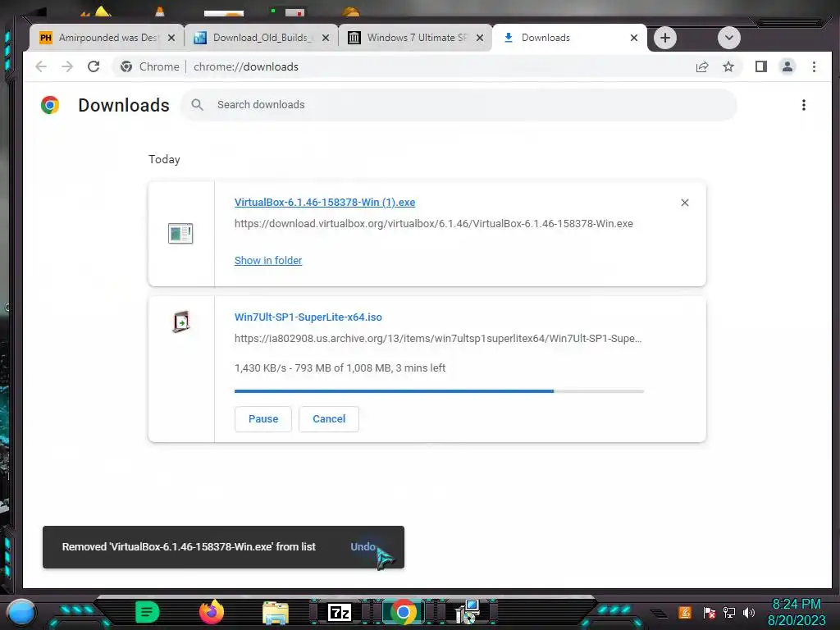Remove VirtualBox (1).exe from the list
The height and width of the screenshot is (630, 840).
(x=685, y=203)
